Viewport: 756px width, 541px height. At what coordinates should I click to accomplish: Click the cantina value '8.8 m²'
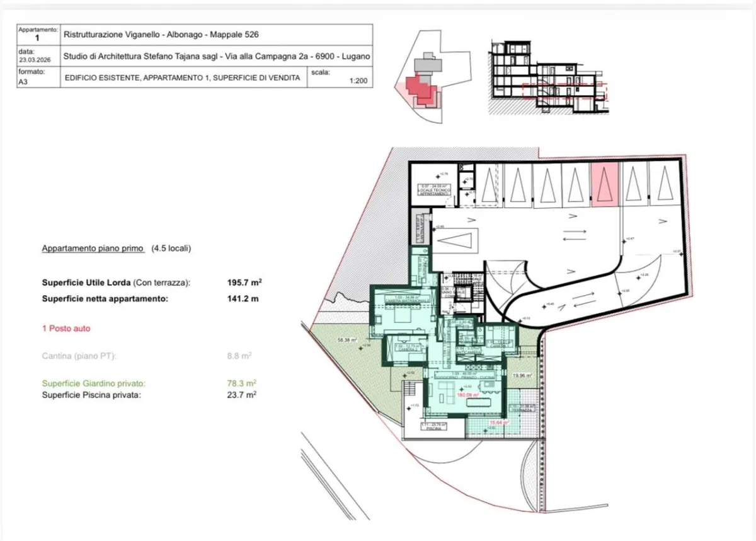(239, 356)
